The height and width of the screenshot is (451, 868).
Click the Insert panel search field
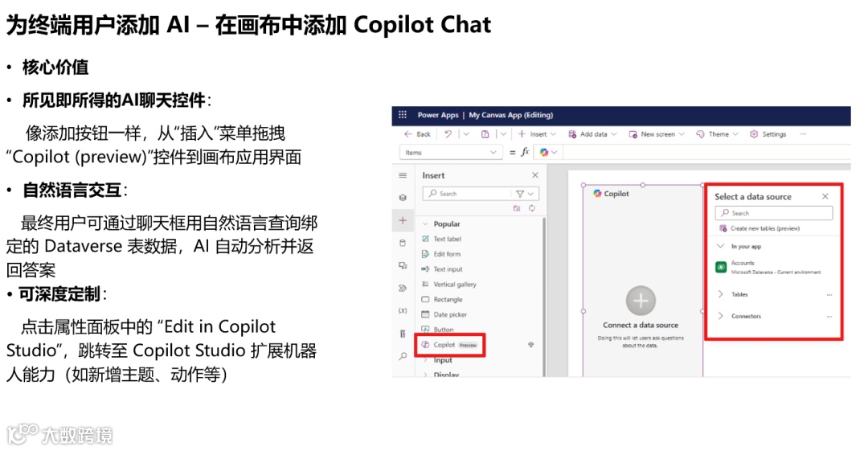pos(467,194)
